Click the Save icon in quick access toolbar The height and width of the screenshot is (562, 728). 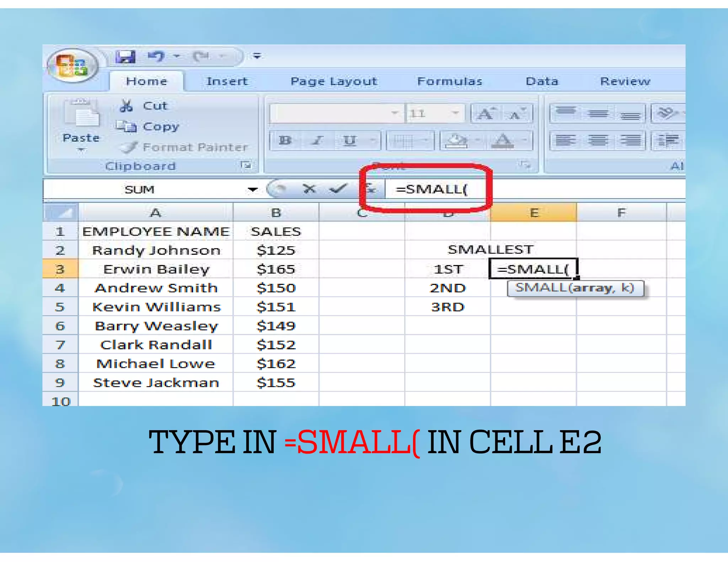(x=125, y=56)
